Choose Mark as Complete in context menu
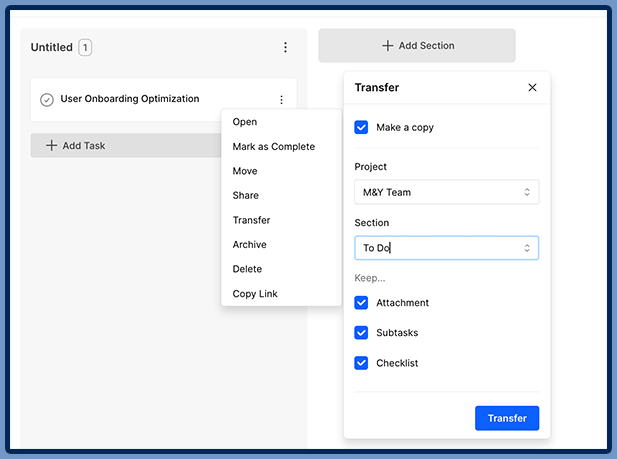 tap(273, 147)
